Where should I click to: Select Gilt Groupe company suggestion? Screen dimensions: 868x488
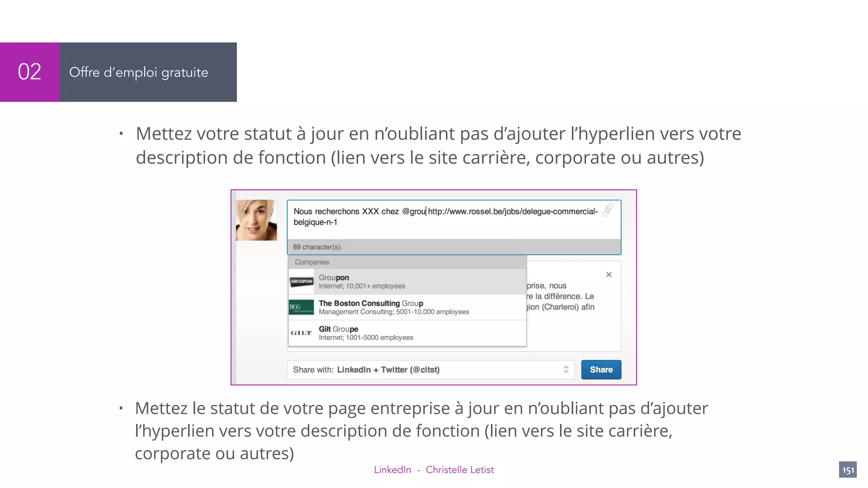[407, 333]
